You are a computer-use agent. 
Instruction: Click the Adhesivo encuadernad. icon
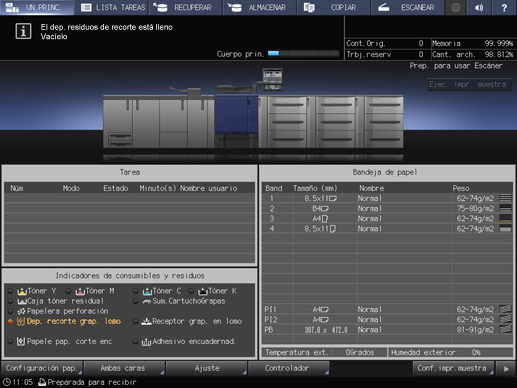pos(146,342)
